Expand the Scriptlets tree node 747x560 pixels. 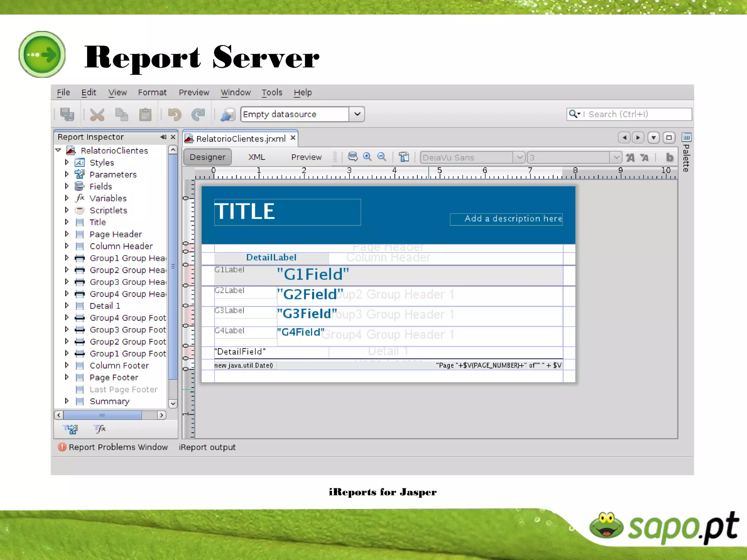coord(67,210)
